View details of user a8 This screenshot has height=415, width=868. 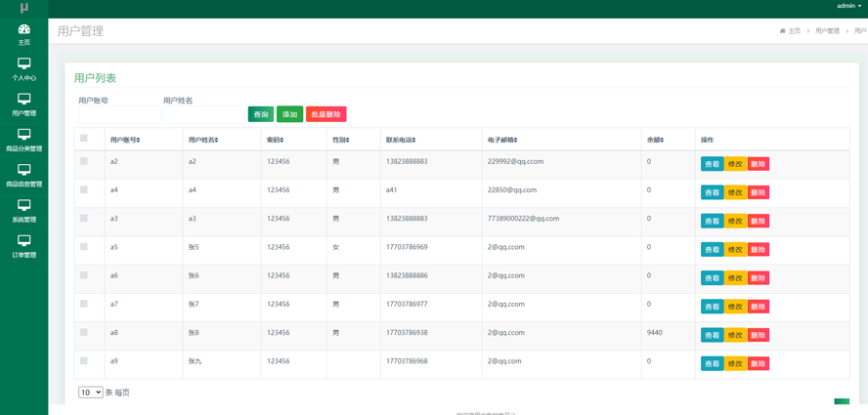click(x=712, y=335)
